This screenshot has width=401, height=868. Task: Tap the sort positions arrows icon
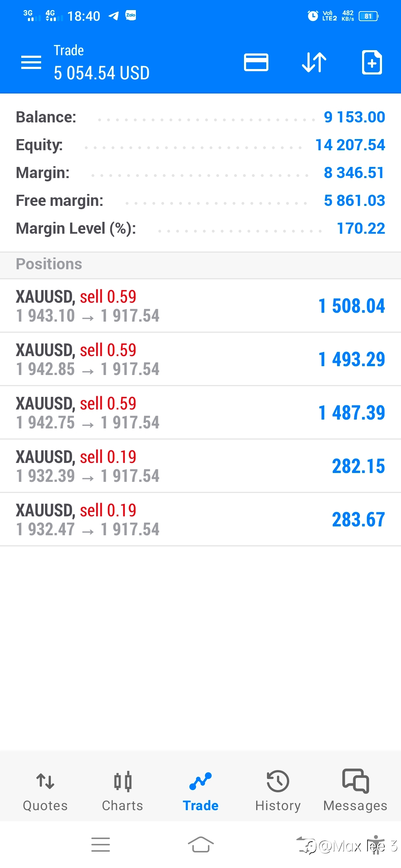click(314, 62)
